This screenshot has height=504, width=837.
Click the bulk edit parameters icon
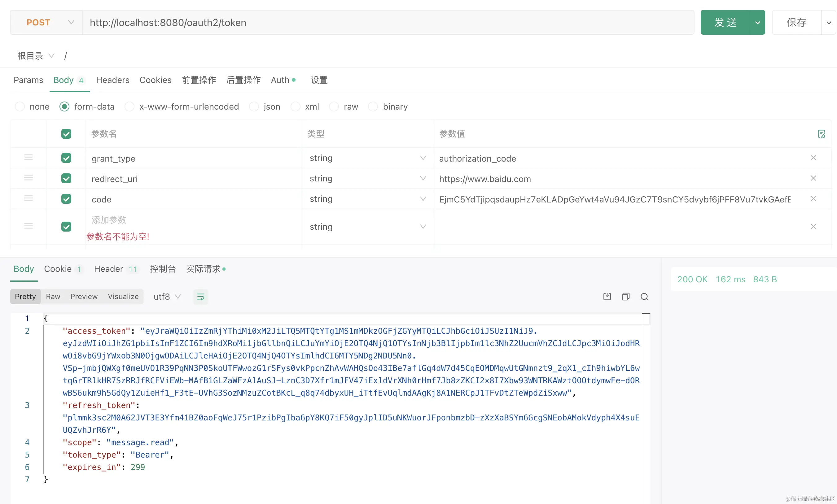pos(821,134)
